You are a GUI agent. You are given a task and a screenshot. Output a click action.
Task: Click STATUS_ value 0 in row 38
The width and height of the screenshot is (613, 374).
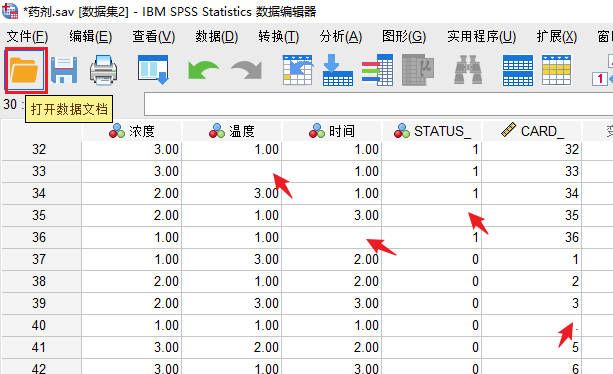[475, 281]
